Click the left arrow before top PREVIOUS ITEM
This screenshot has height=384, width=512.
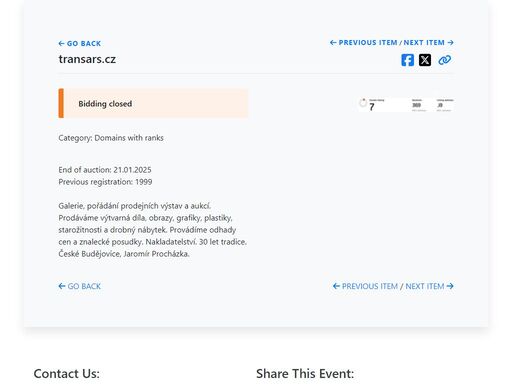[x=333, y=42]
